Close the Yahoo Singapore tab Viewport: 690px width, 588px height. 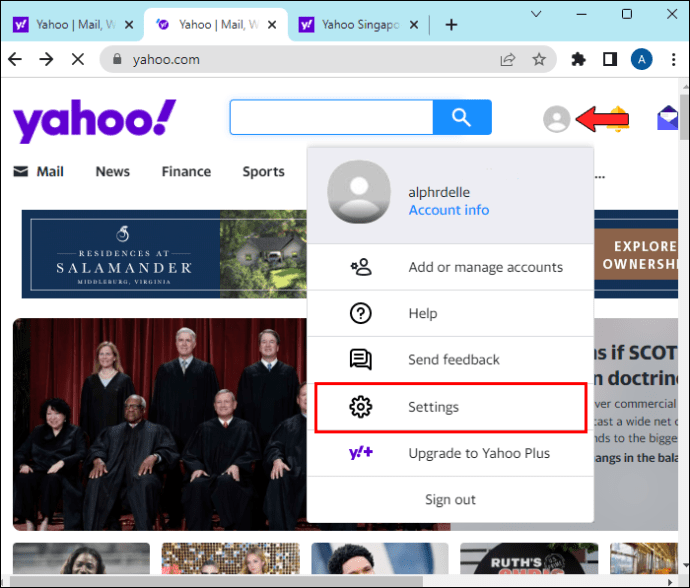click(x=414, y=25)
